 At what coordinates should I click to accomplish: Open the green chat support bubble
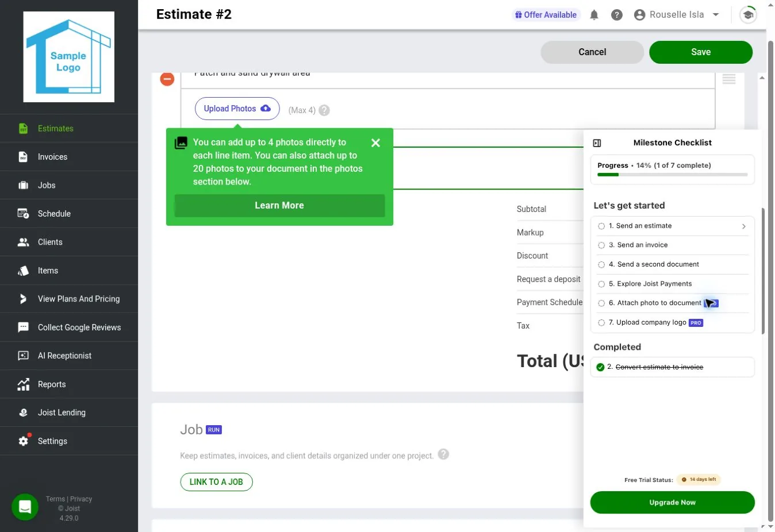(x=25, y=507)
